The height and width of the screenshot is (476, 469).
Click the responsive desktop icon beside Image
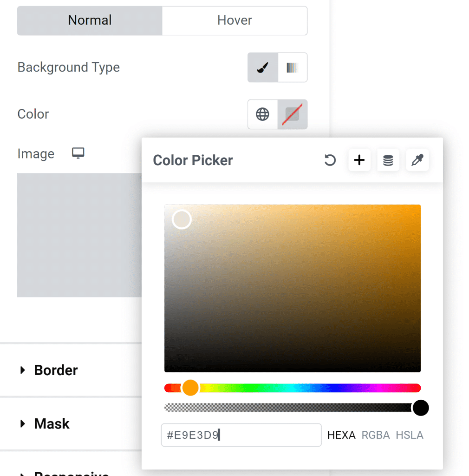(78, 153)
